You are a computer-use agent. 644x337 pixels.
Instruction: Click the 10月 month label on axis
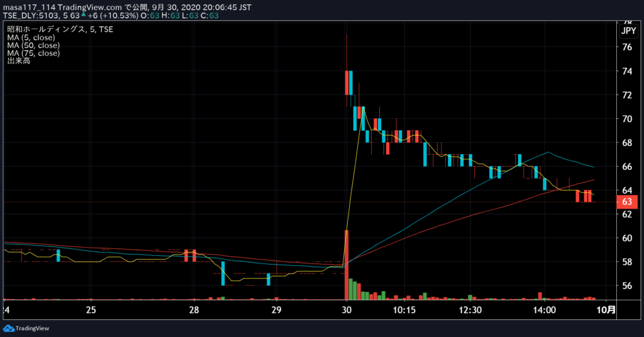[606, 310]
